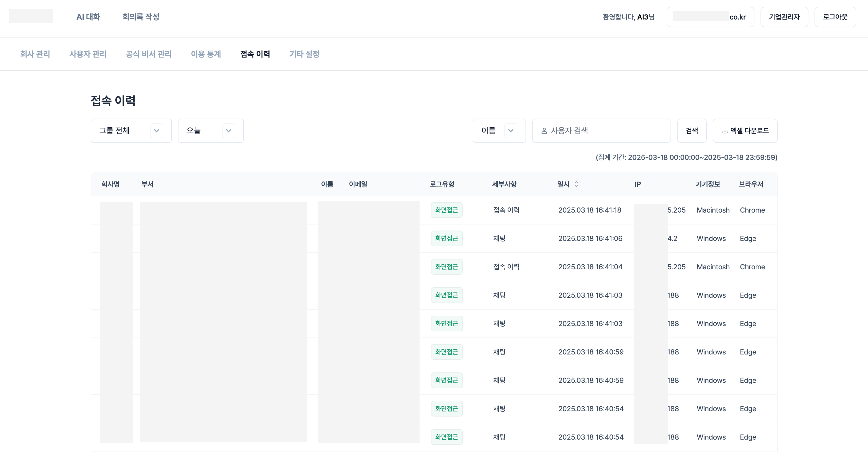The image size is (868, 452).
Task: Select the 이용 통계 tab
Action: (x=206, y=54)
